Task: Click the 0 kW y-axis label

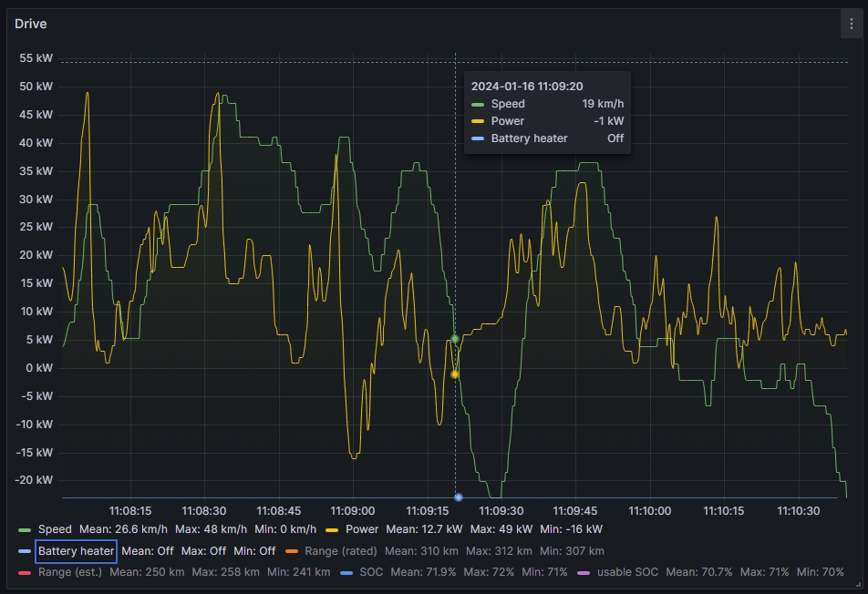Action: pyautogui.click(x=38, y=368)
